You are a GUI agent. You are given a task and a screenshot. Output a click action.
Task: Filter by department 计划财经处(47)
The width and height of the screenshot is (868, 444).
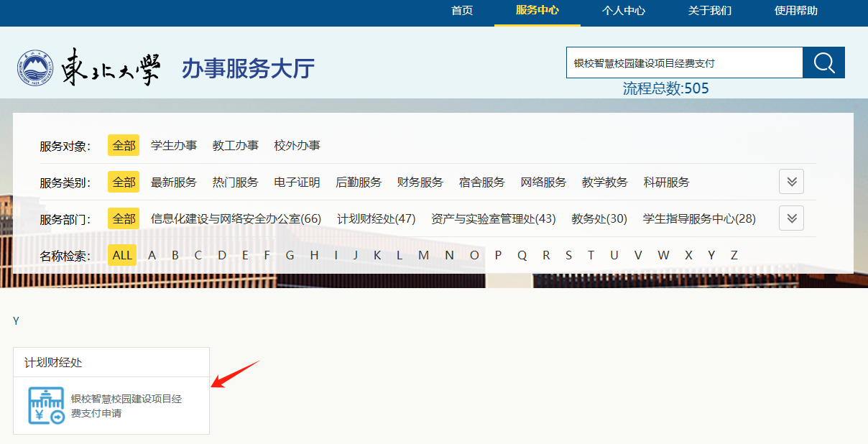(376, 219)
